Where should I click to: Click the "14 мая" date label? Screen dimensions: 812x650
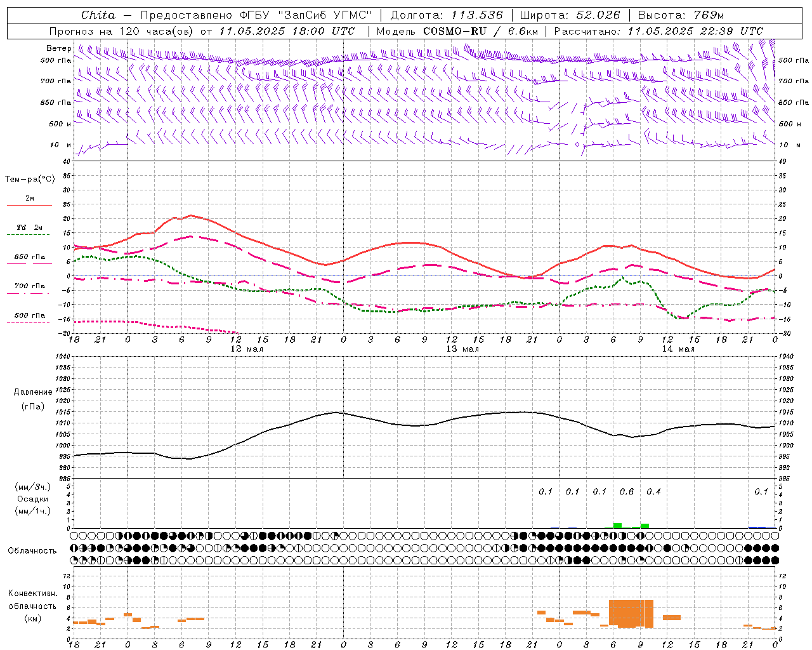(678, 349)
